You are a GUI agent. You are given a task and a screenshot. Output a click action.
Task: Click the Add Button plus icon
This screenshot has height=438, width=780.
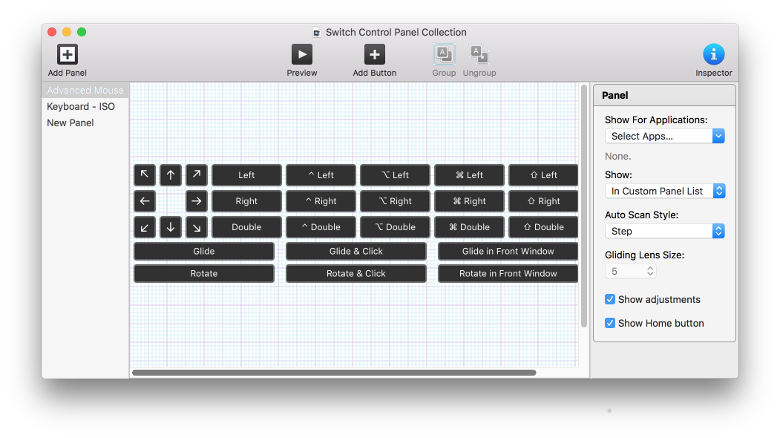(x=374, y=55)
